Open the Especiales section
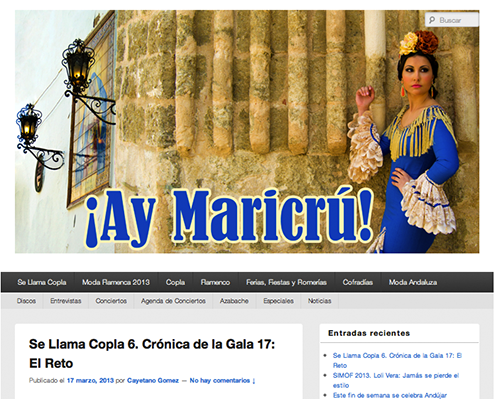500x399 pixels. pos(278,301)
